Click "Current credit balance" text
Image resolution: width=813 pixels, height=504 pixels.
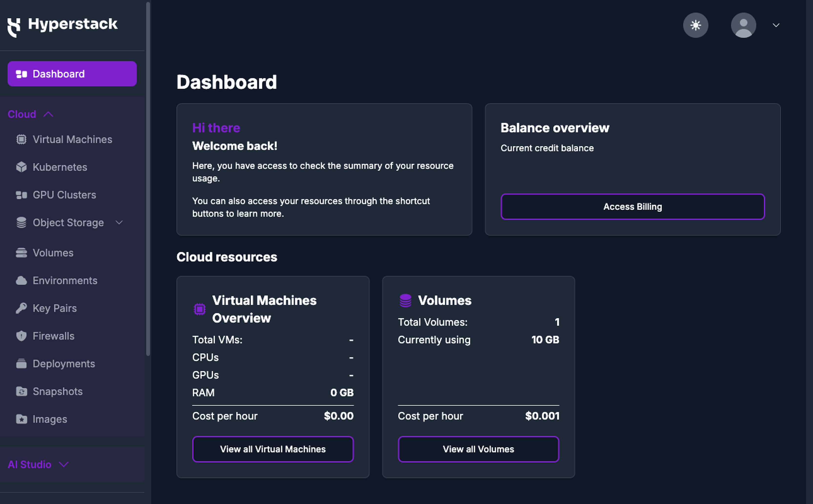[547, 148]
